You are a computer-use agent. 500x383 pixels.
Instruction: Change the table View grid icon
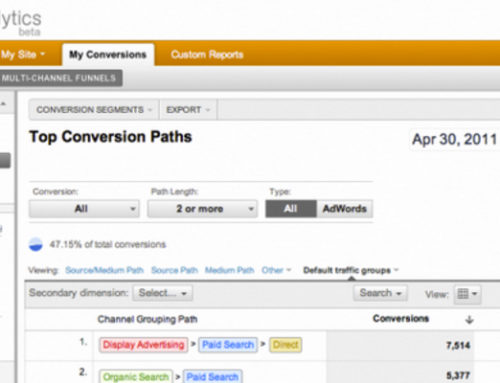467,294
